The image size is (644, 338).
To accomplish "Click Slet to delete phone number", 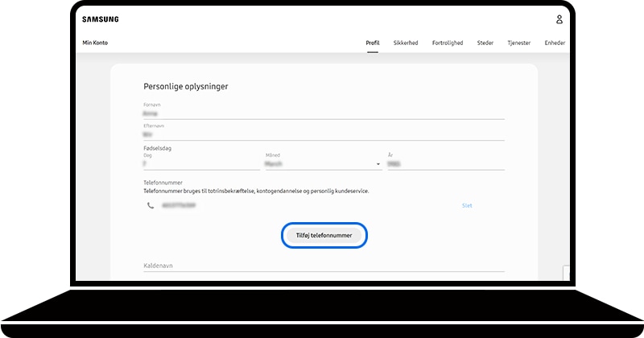I will click(x=467, y=205).
